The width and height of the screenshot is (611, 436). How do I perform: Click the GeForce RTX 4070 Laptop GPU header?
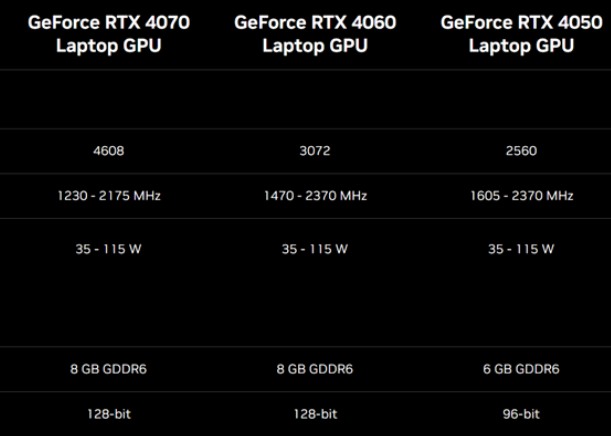pos(109,33)
